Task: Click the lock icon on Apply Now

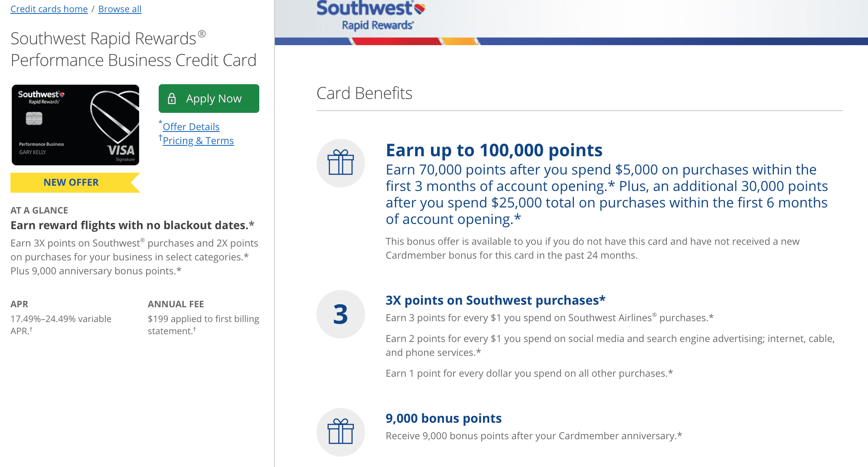Action: pos(172,99)
